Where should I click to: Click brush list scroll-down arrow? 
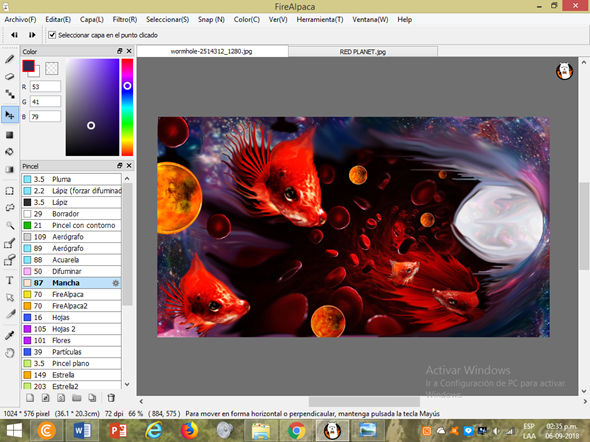(x=127, y=384)
